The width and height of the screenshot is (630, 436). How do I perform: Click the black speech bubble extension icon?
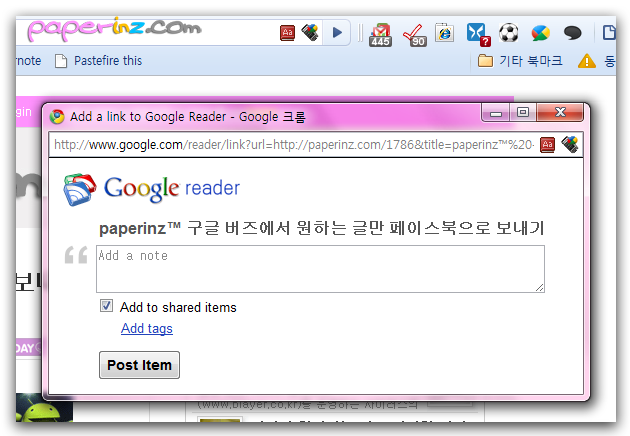coord(573,33)
